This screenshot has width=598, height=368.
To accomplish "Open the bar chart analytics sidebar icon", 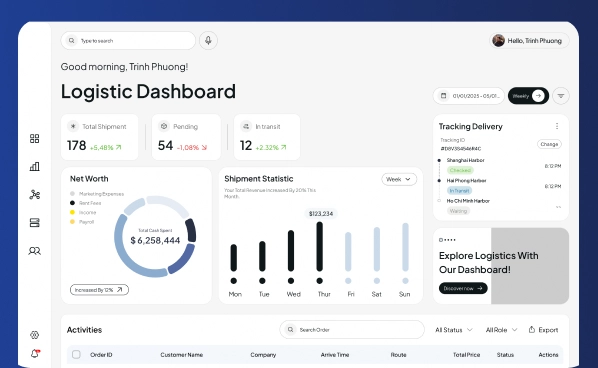I will click(x=34, y=166).
